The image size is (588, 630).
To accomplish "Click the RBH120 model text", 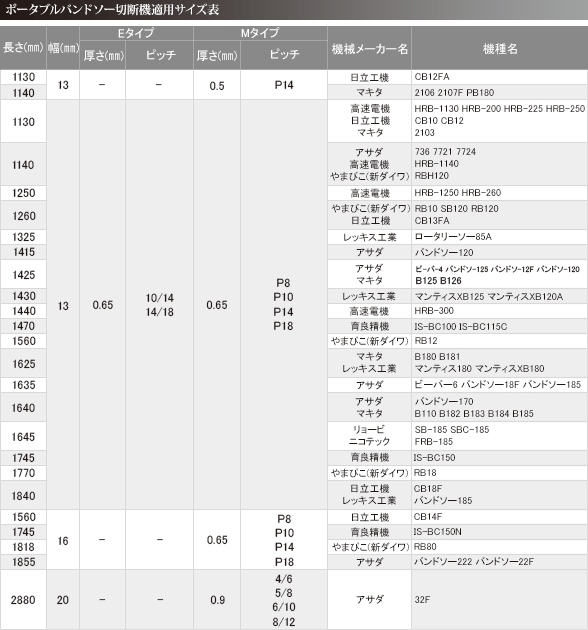I will [432, 176].
